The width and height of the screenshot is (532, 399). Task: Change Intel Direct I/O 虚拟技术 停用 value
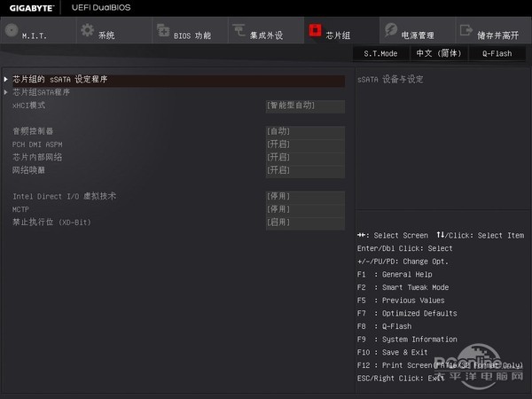pyautogui.click(x=305, y=197)
